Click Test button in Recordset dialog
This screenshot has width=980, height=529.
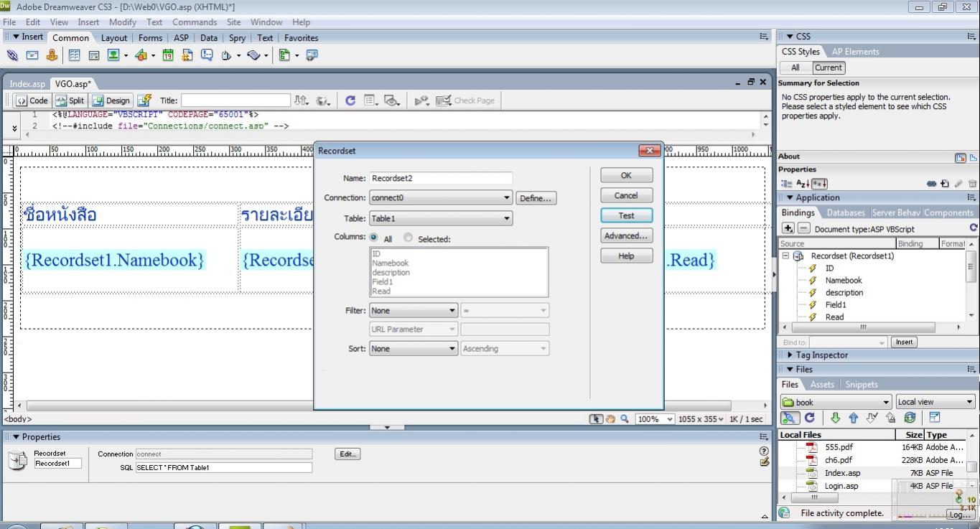click(x=626, y=215)
